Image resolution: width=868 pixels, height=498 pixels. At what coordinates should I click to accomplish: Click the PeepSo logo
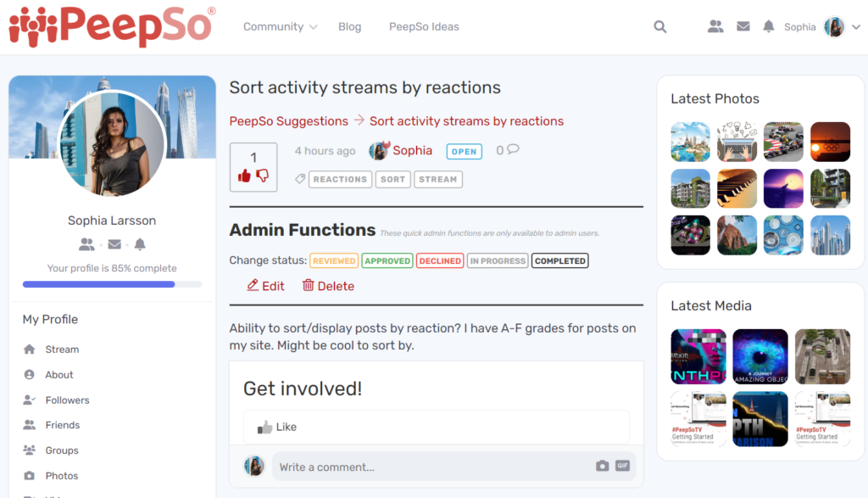pyautogui.click(x=113, y=26)
